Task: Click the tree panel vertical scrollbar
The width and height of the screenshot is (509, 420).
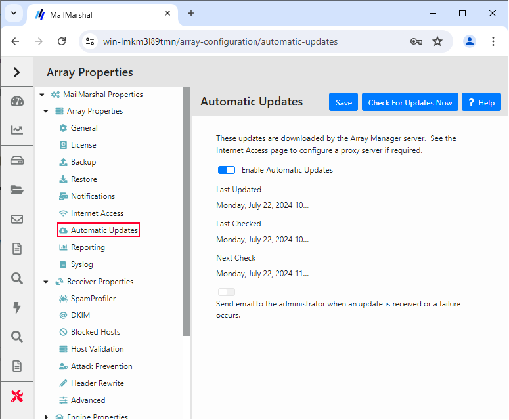Action: click(x=187, y=211)
